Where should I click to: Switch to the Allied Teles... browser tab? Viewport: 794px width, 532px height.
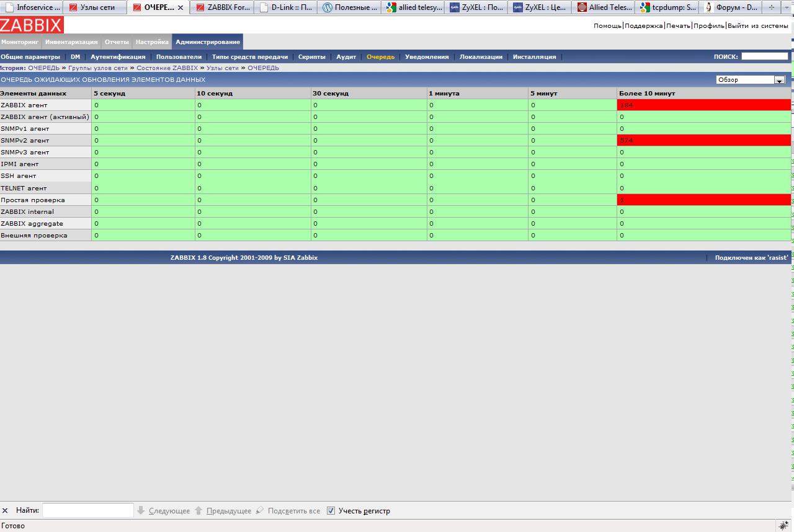tap(603, 7)
